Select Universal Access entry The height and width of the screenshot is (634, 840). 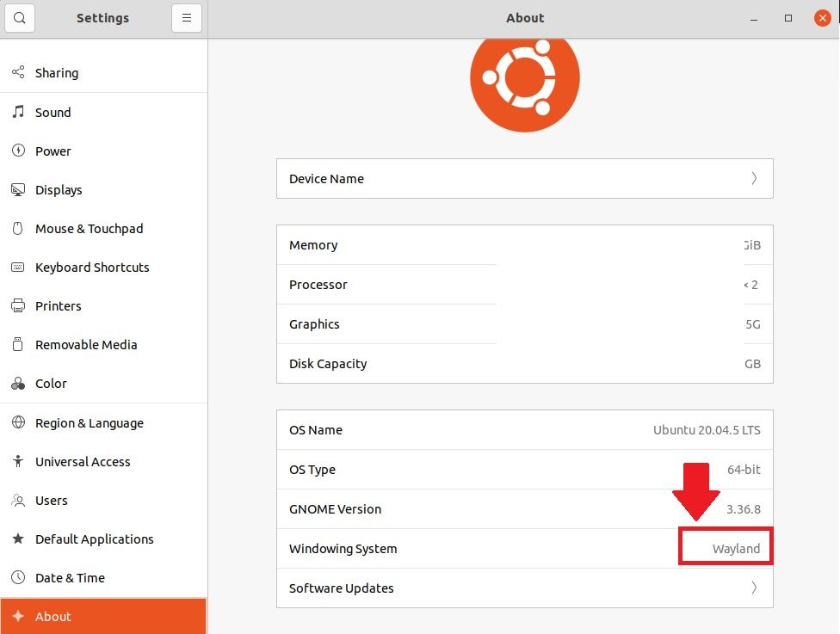coord(103,462)
